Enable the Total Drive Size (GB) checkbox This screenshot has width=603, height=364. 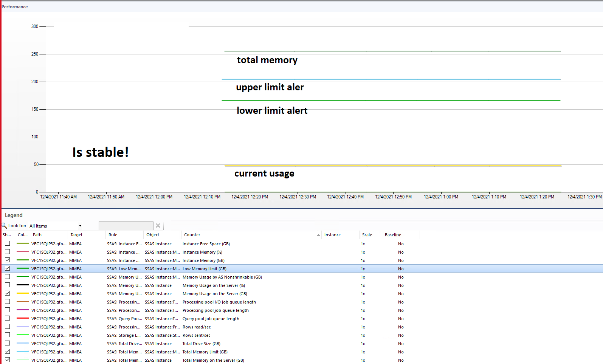(7, 343)
